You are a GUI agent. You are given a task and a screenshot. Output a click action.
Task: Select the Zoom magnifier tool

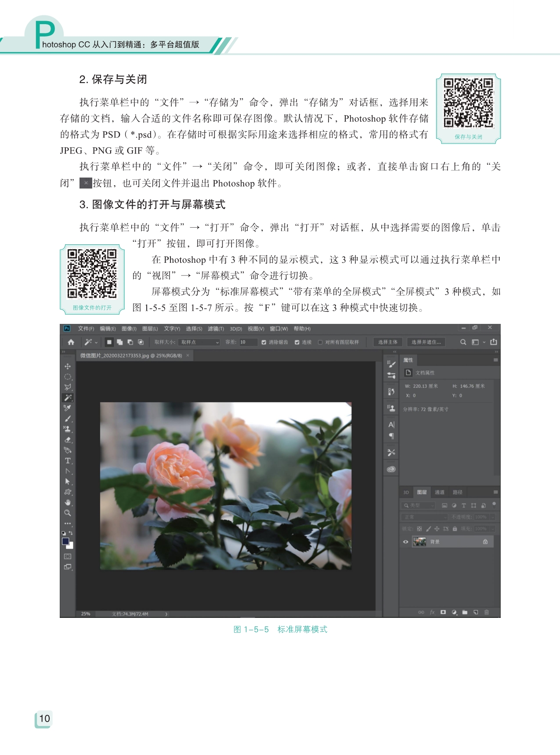coord(68,513)
